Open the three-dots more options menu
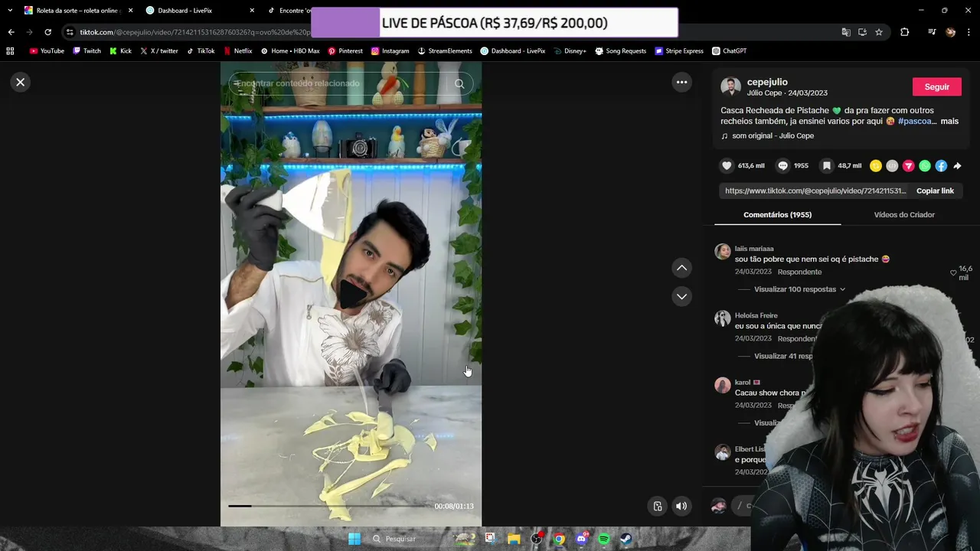The image size is (980, 551). click(681, 82)
